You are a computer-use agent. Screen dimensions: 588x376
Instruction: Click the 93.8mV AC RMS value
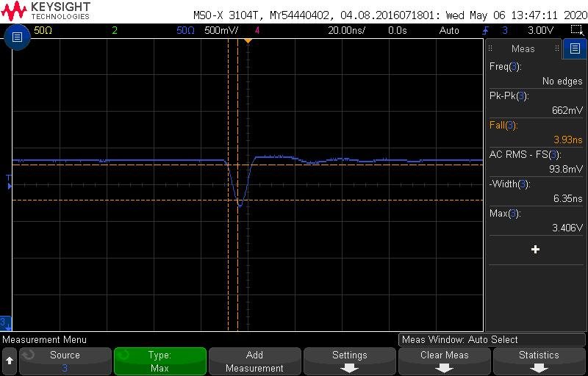tap(566, 169)
